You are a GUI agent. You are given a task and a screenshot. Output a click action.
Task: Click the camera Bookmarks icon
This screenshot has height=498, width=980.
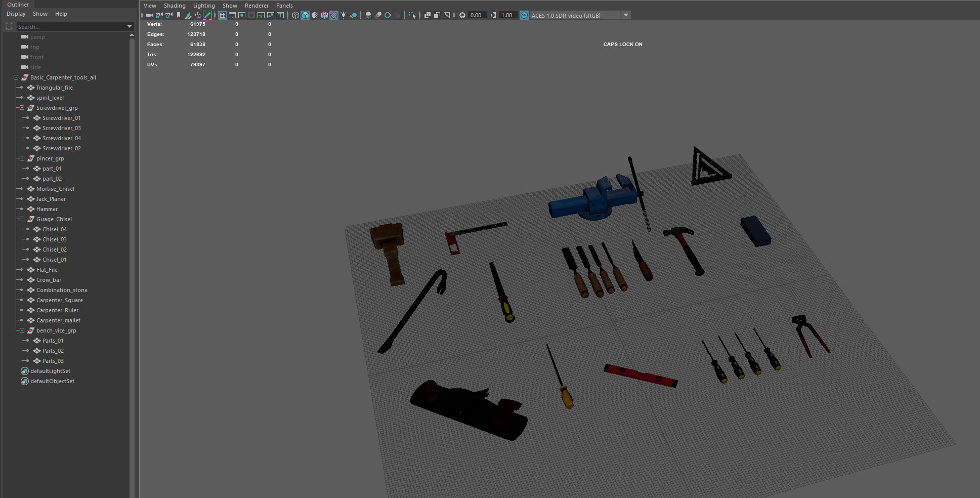pyautogui.click(x=179, y=15)
